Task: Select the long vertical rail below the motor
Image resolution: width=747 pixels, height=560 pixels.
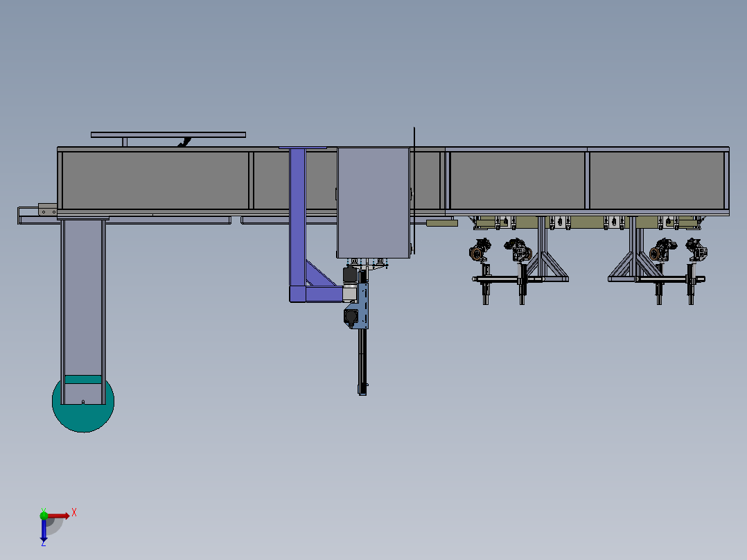Action: pos(362,361)
